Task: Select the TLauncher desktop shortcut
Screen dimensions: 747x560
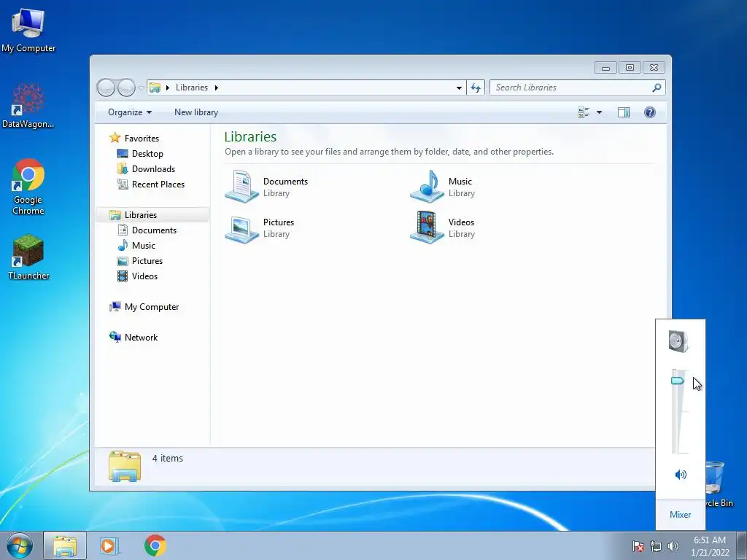Action: click(x=28, y=257)
